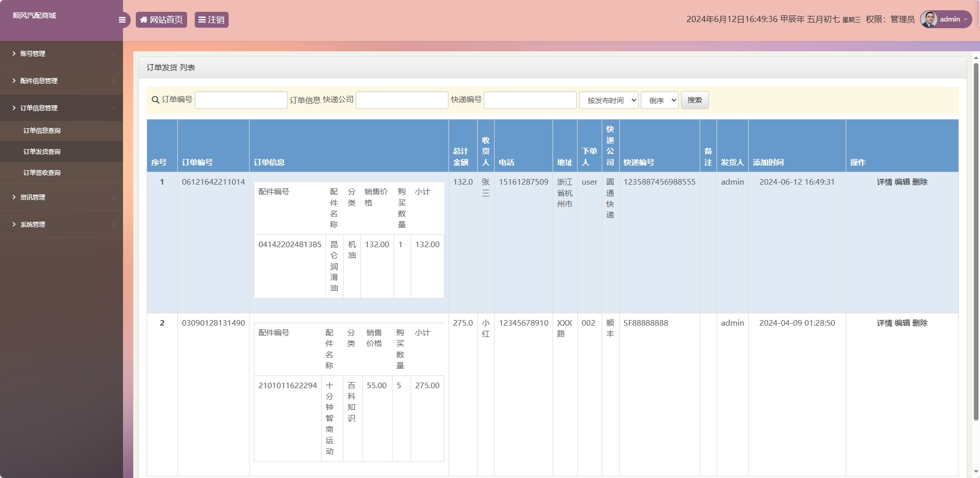Expand the 资讯管理 sidebar menu
The width and height of the screenshot is (980, 478).
point(33,197)
